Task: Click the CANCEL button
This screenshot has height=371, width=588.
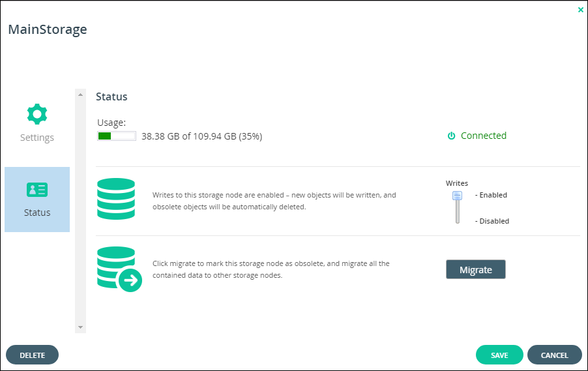Action: pyautogui.click(x=555, y=355)
